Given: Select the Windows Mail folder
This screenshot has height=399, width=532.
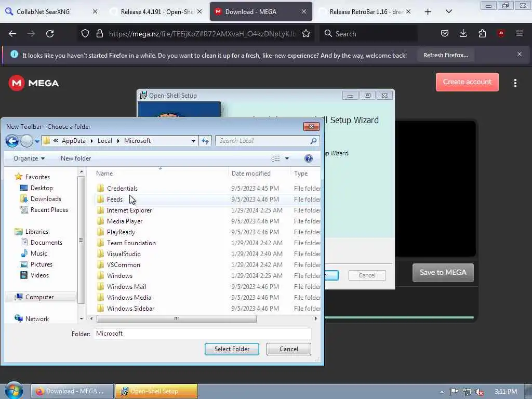Looking at the screenshot, I should pos(126,287).
